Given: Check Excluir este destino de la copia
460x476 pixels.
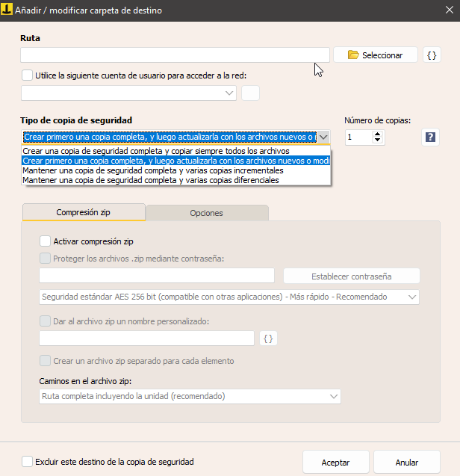Looking at the screenshot, I should [x=28, y=462].
